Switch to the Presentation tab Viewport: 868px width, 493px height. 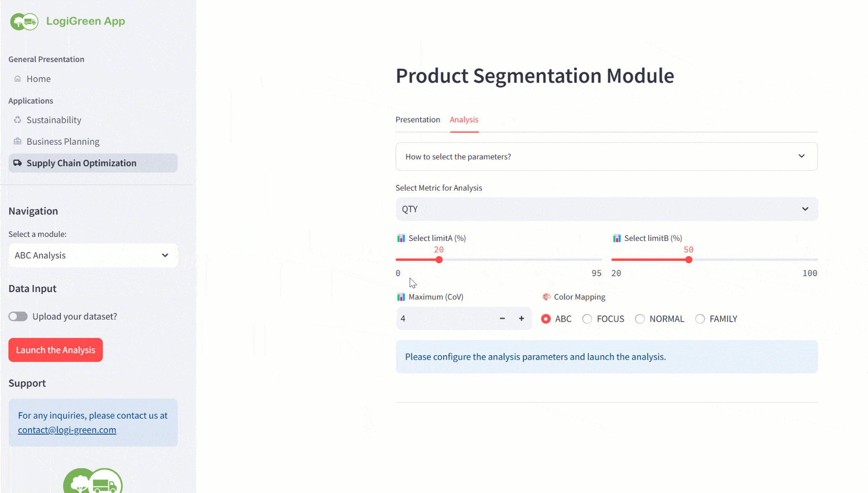pos(418,120)
